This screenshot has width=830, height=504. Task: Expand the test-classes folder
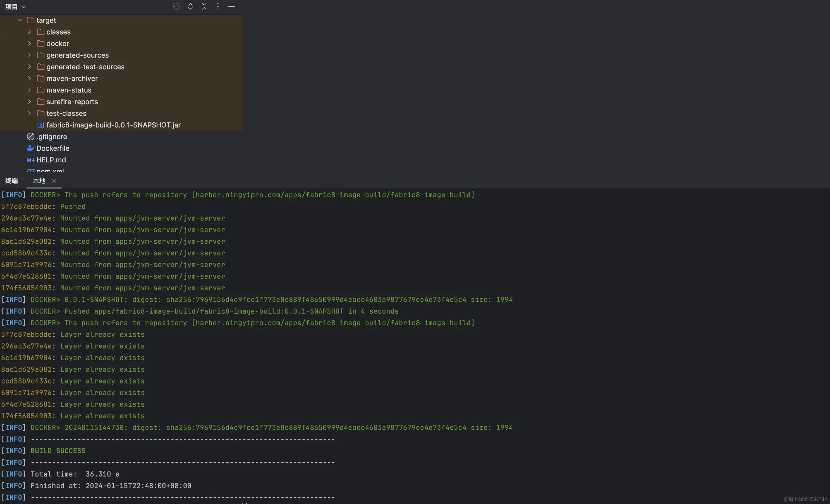coord(29,113)
